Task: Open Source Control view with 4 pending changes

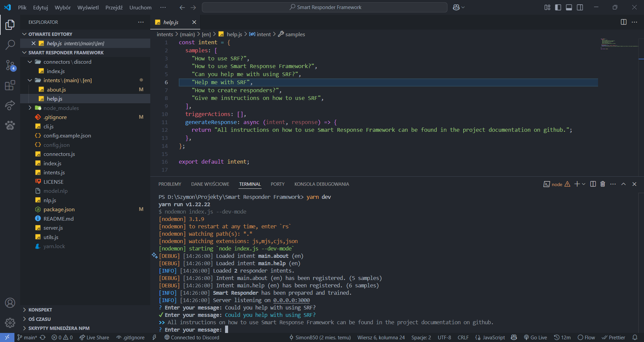Action: pyautogui.click(x=10, y=65)
